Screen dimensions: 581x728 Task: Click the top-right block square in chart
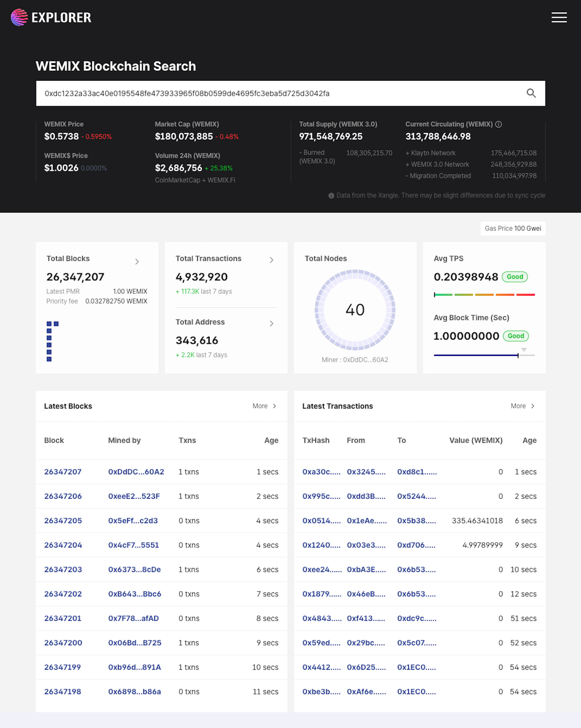point(56,324)
